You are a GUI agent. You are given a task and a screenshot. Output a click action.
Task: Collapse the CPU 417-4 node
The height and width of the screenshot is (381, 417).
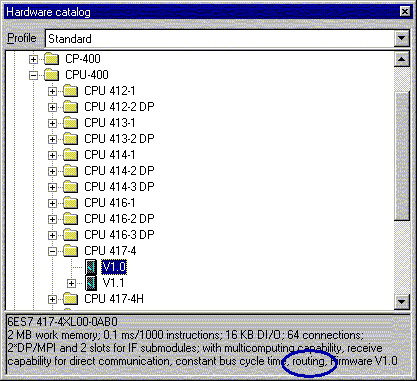[52, 251]
